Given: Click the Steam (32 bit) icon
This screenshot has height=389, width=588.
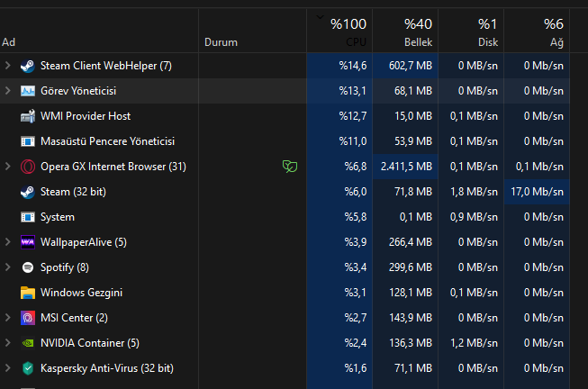Looking at the screenshot, I should coord(28,192).
